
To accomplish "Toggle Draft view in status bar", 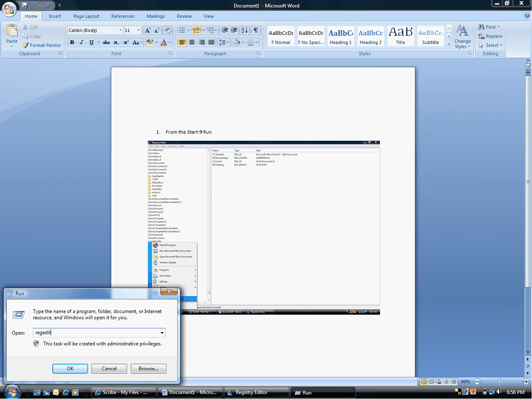I will (x=453, y=382).
